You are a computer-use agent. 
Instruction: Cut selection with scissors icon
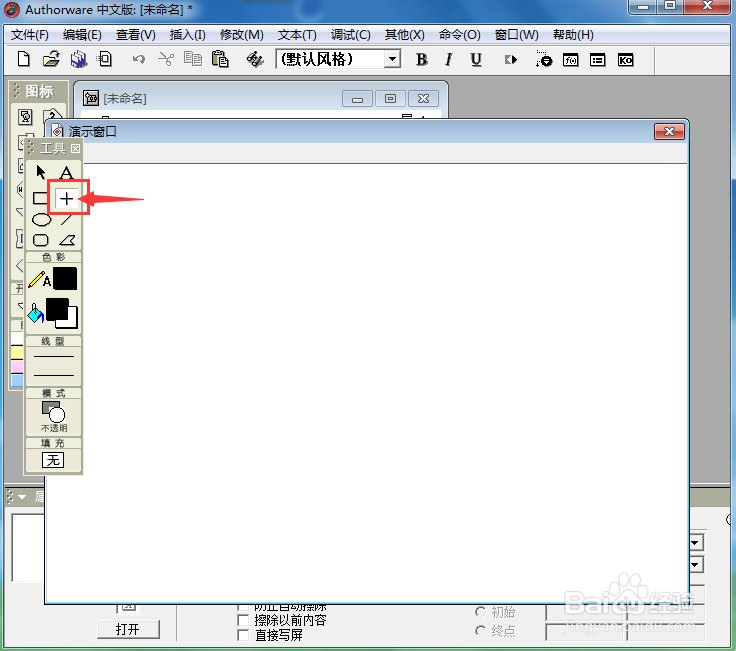(x=166, y=60)
